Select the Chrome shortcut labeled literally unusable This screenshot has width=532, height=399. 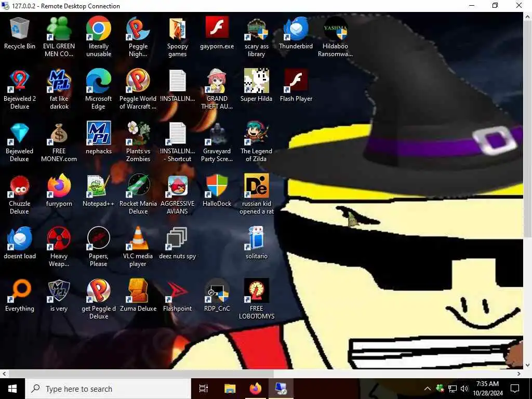(98, 37)
